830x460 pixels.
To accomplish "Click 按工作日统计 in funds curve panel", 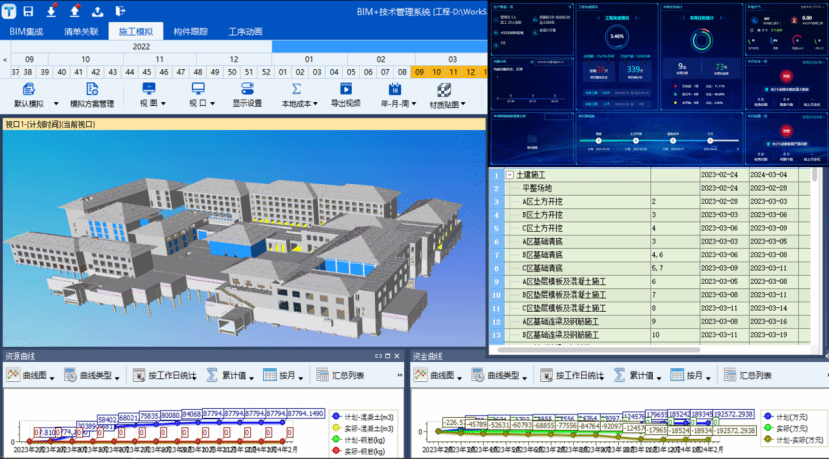I will pos(571,375).
